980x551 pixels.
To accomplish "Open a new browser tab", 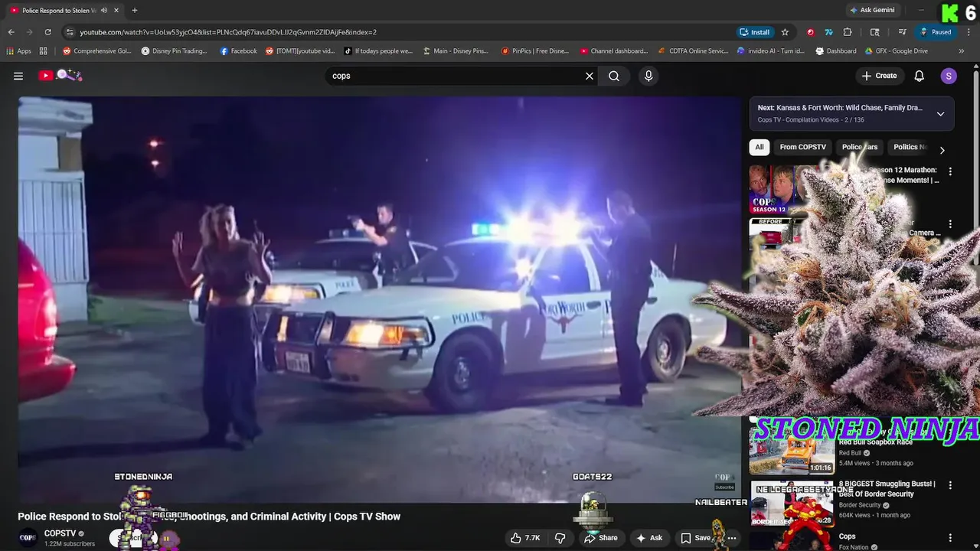I will (135, 10).
